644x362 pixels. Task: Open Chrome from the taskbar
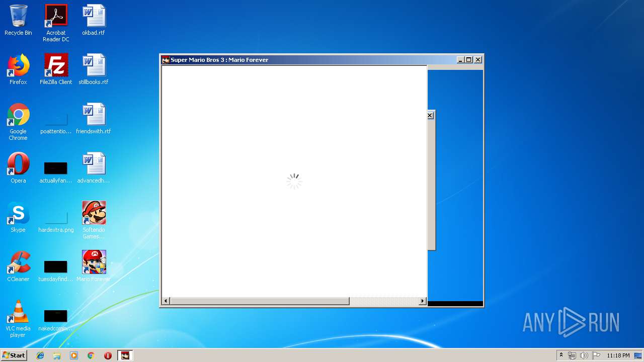pos(91,355)
